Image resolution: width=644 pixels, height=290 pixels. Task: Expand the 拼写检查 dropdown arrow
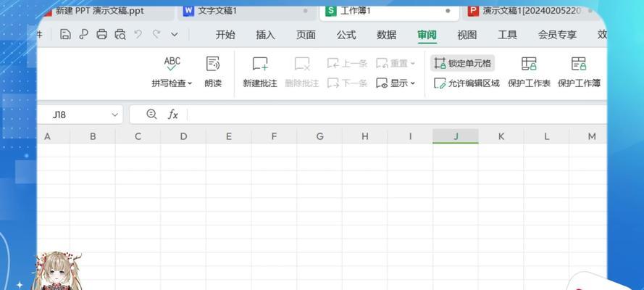tap(190, 84)
